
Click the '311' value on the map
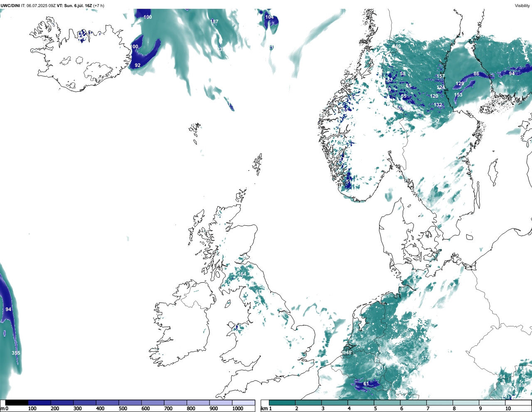(382, 368)
